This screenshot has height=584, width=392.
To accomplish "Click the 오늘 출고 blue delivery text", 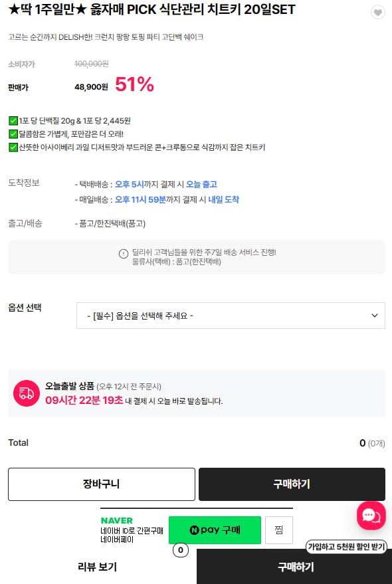I will (x=201, y=184).
